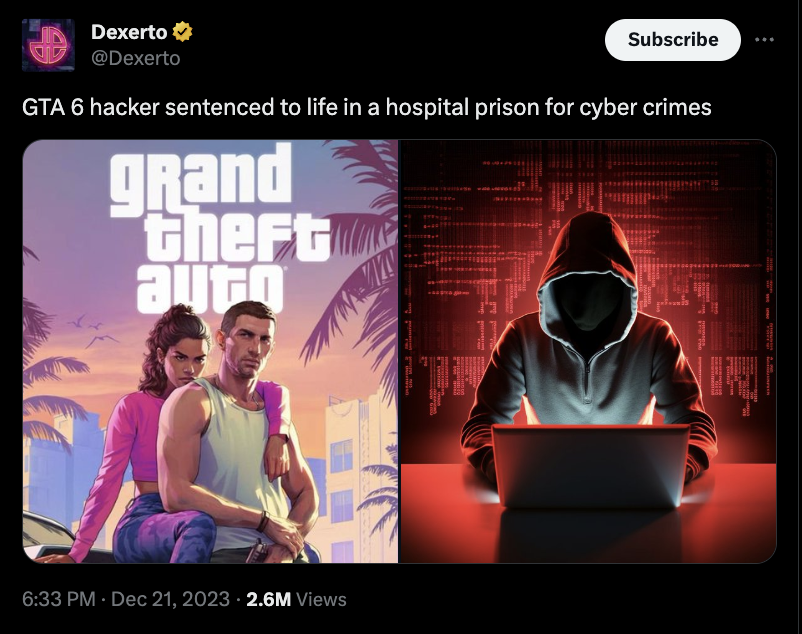Open the Grand Theft Auto artwork image
This screenshot has height=634, width=802.
pos(210,351)
